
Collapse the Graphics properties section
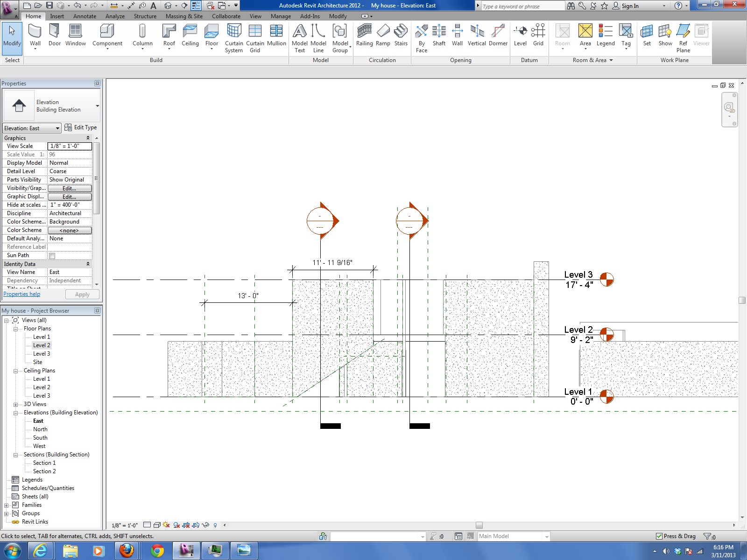[x=88, y=138]
